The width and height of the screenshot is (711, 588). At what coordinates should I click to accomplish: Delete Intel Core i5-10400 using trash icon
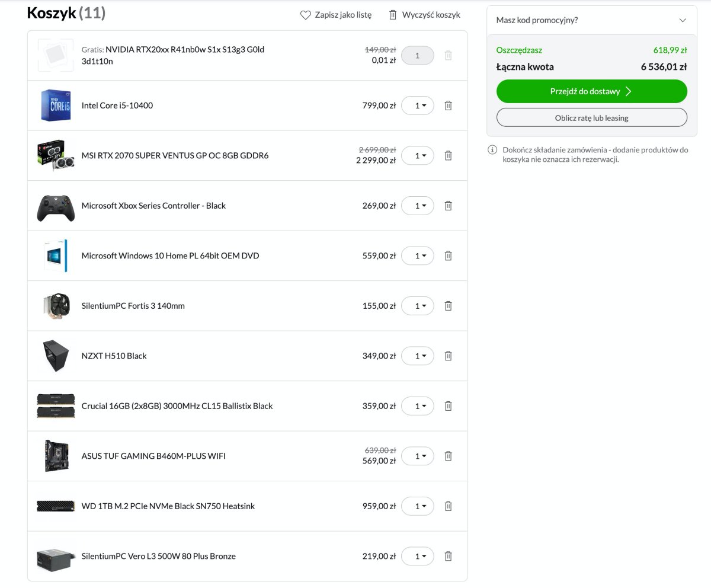click(449, 106)
